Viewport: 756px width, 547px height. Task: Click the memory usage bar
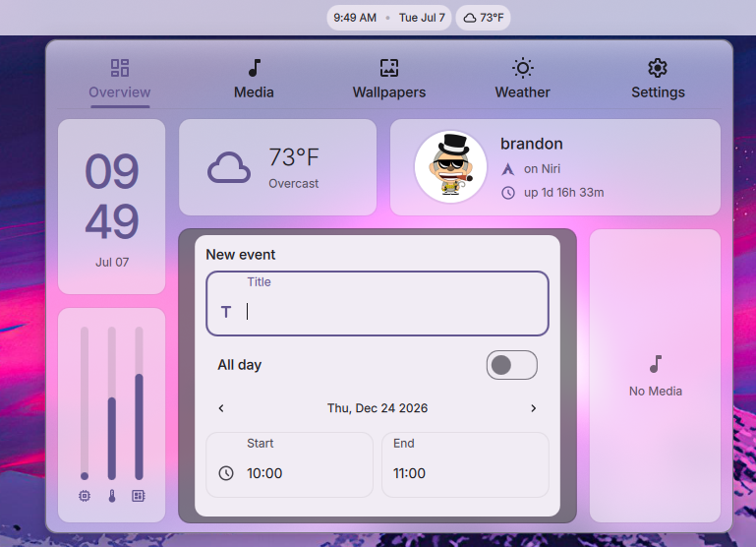139,403
